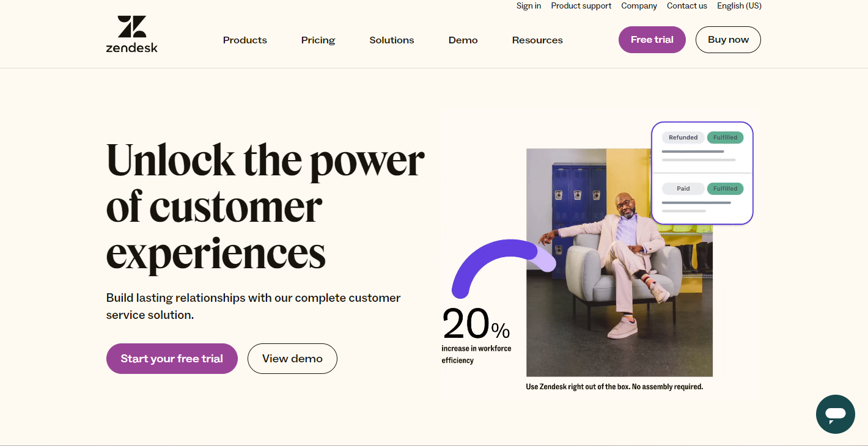Open the chat widget bubble

pos(835,414)
